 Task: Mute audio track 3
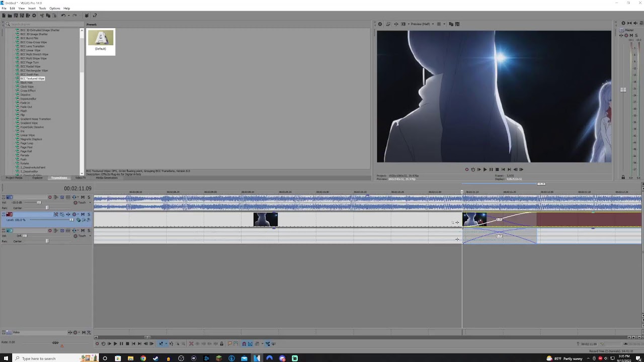click(x=83, y=231)
